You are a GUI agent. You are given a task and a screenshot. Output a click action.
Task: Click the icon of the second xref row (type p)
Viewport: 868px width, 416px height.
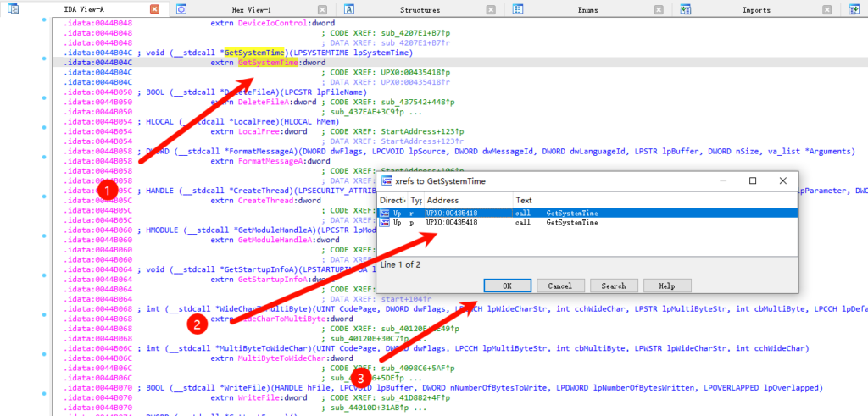[x=385, y=222]
